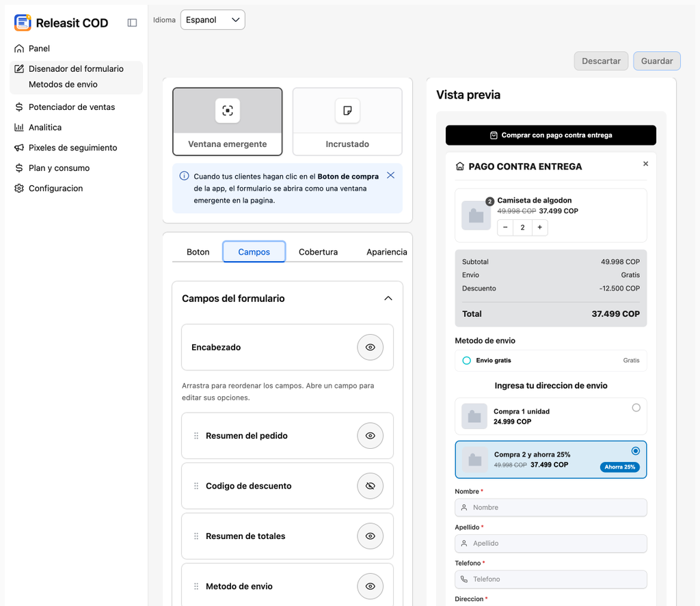Viewport: 700px width, 606px height.
Task: Increase quantity with the plus button
Action: (x=540, y=228)
